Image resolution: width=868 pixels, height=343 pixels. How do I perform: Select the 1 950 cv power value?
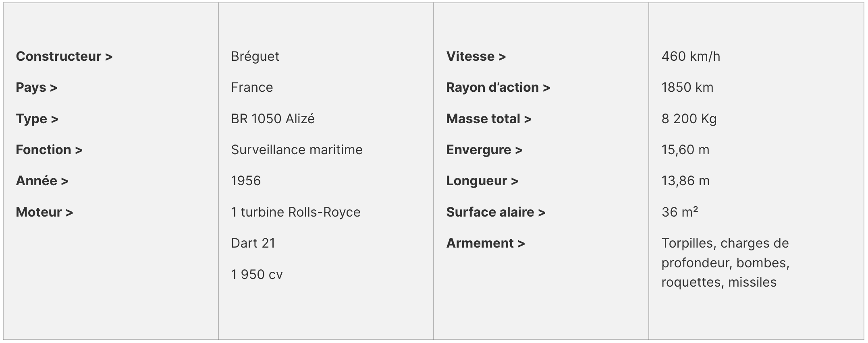(x=257, y=275)
